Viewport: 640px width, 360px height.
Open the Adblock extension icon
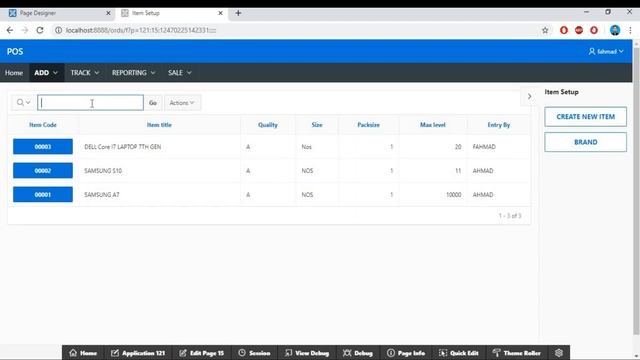coord(579,30)
